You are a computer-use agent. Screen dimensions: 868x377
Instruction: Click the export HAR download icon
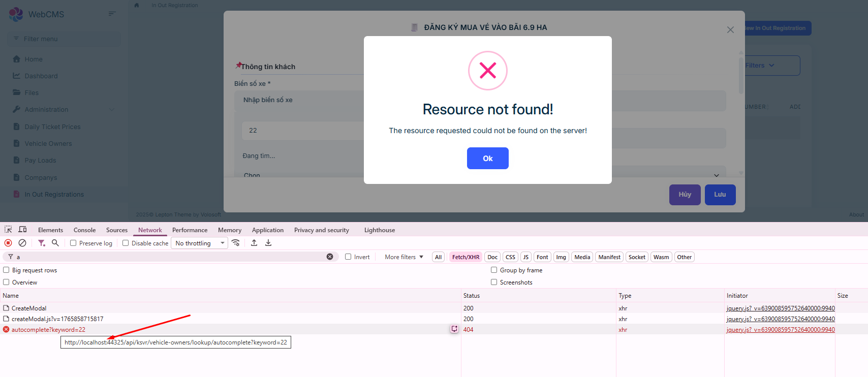[x=268, y=243]
